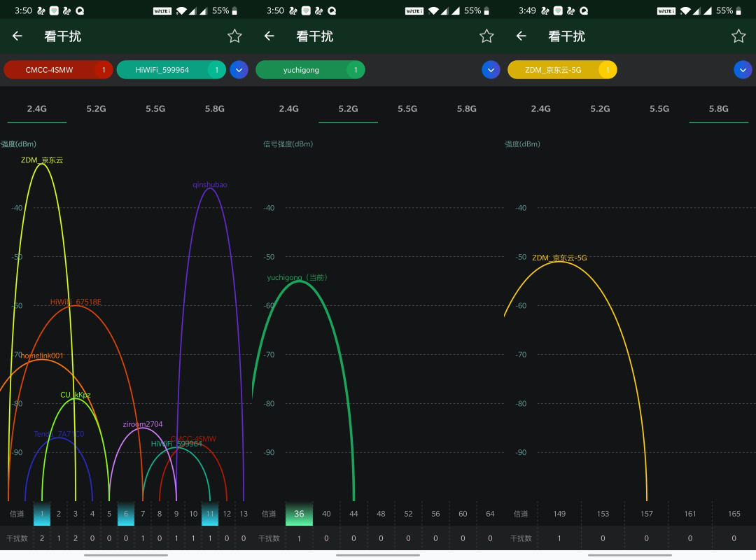Tap highlighted channel 1 on the 2.4G chart
The height and width of the screenshot is (560, 756).
tap(42, 514)
